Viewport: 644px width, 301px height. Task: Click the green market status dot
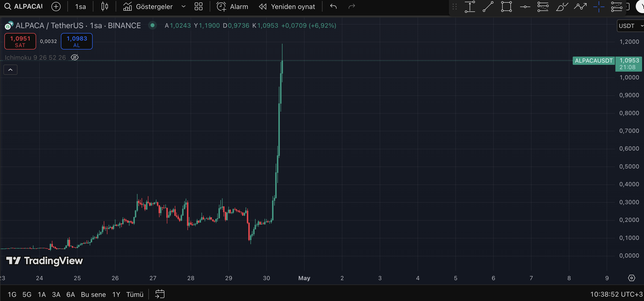153,25
